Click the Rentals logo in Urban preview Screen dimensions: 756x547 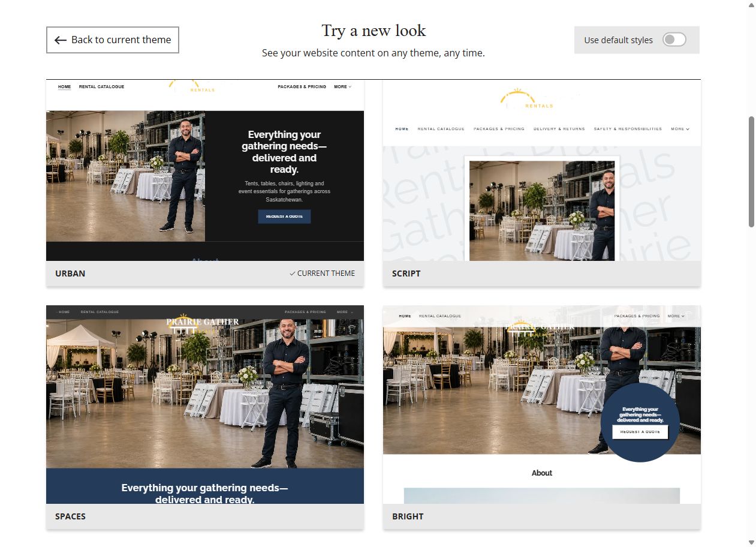(193, 86)
